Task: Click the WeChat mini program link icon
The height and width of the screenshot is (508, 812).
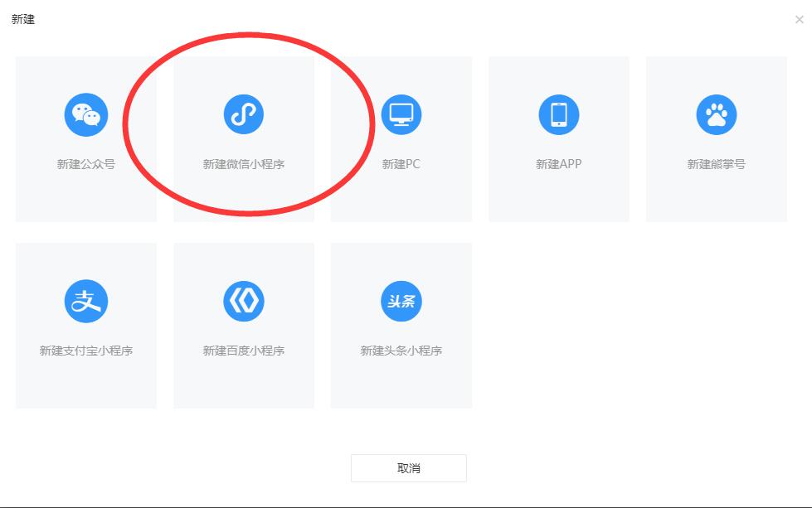Action: pyautogui.click(x=243, y=114)
